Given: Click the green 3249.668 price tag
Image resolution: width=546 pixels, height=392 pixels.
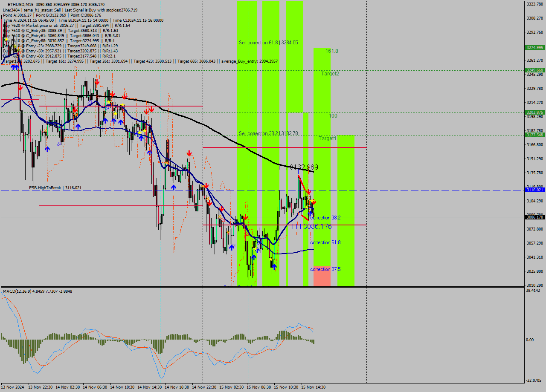Looking at the screenshot, I should coord(535,70).
